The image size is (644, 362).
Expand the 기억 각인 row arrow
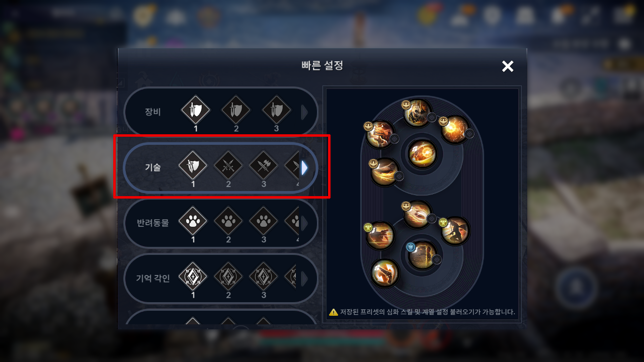pyautogui.click(x=304, y=279)
